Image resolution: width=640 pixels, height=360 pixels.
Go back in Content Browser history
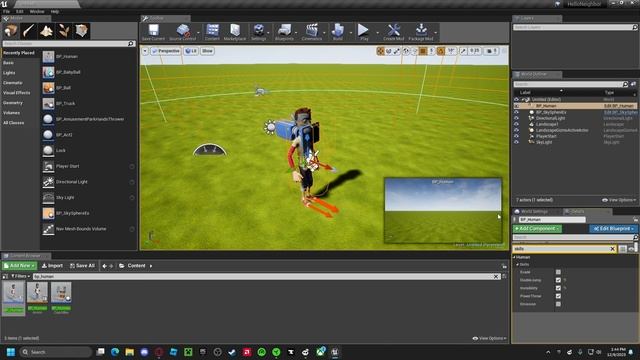tap(104, 266)
